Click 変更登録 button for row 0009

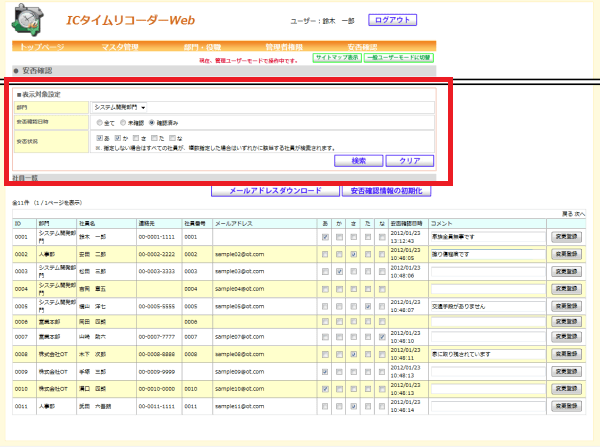click(566, 372)
